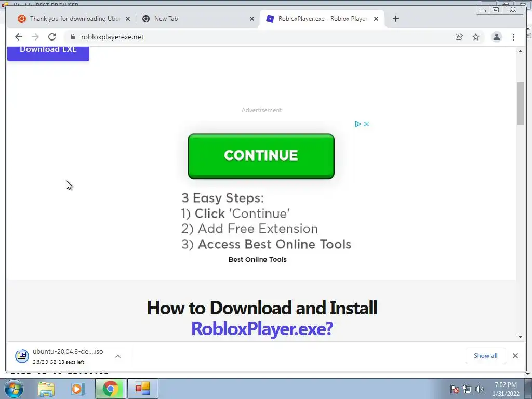Close the RobloxPlayer.exe tab
Screen dimensions: 532x399
point(376,19)
